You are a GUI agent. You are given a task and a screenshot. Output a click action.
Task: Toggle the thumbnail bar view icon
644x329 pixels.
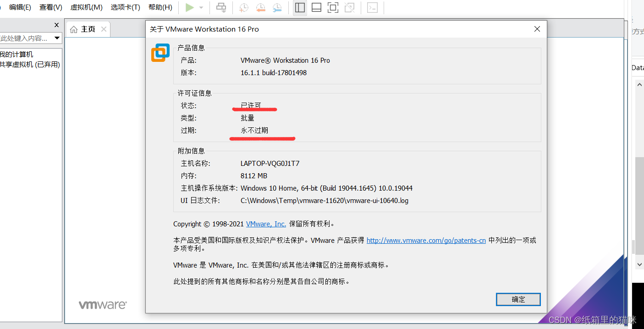(x=316, y=7)
